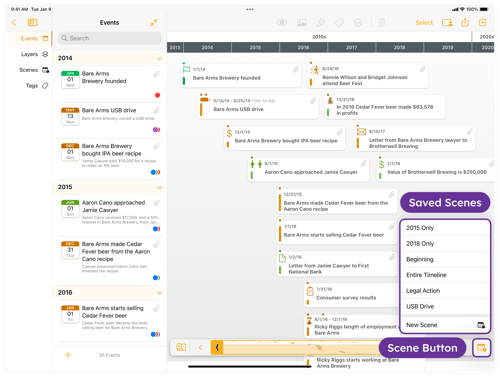Collapse the 2015 events section

tap(160, 187)
